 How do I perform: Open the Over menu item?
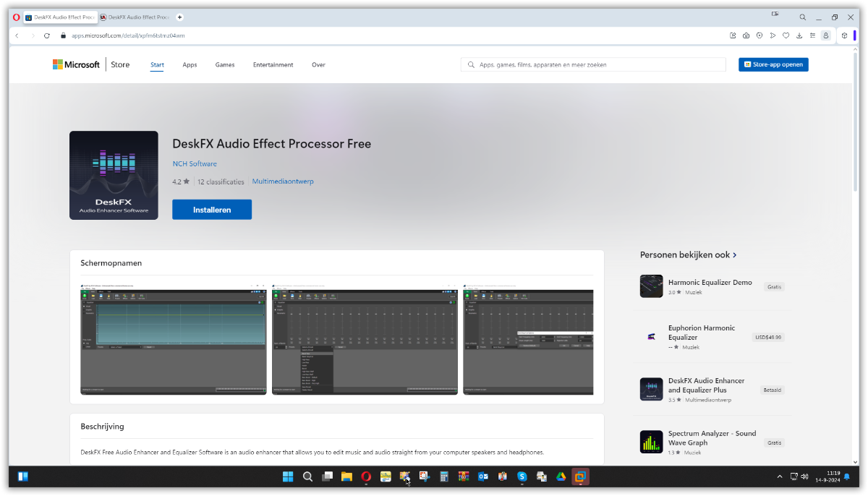(x=318, y=64)
